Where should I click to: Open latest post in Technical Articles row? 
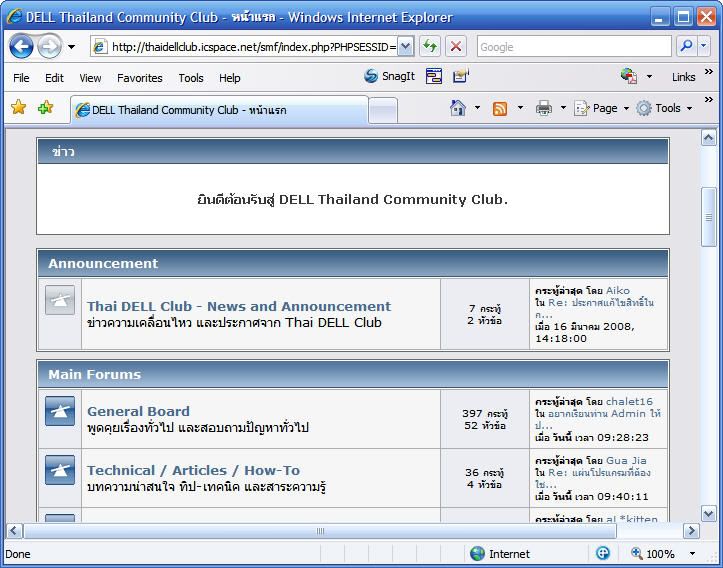[599, 473]
